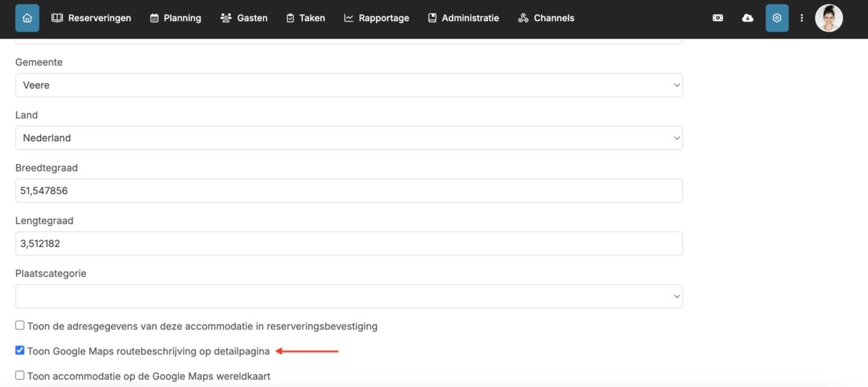Open the three-dot more options menu
This screenshot has width=868, height=387.
tap(802, 18)
